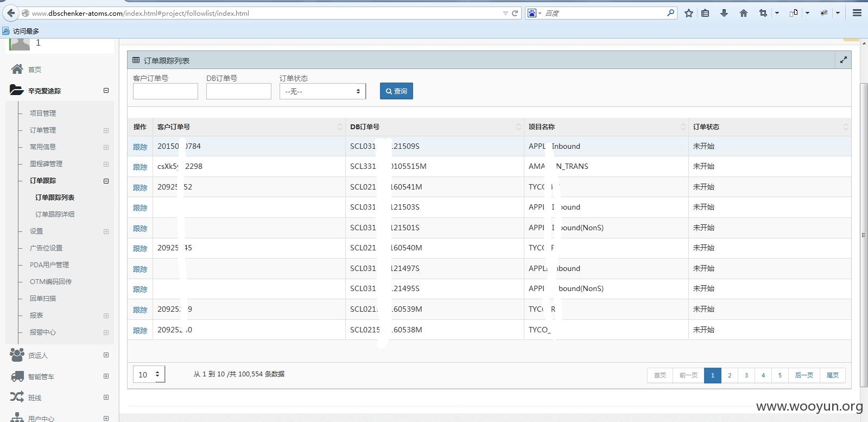Open OTM编码回传 menu item
Image resolution: width=868 pixels, height=422 pixels.
click(x=50, y=281)
